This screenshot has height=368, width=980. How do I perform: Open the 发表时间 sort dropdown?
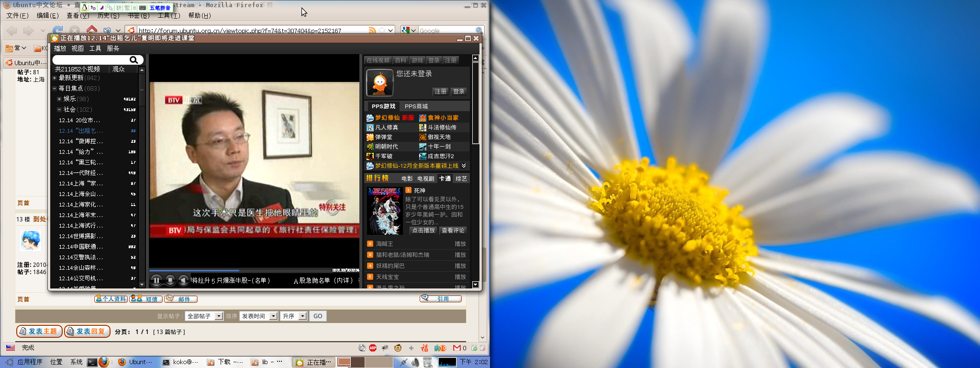259,316
